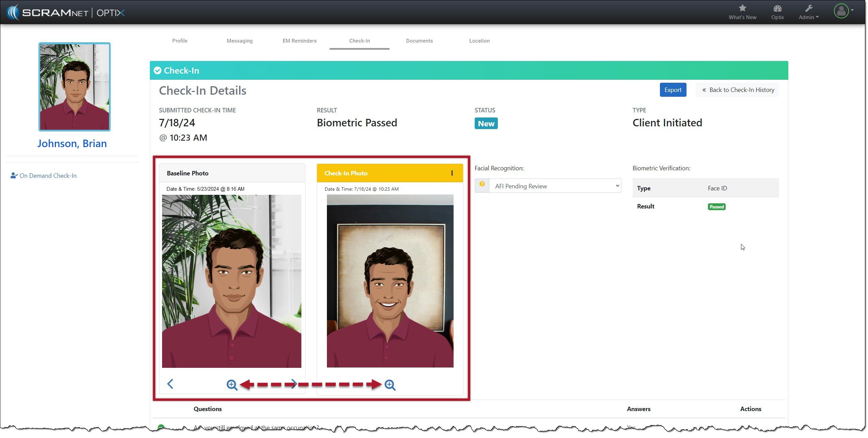Go Back to Check-In History
This screenshot has height=438, width=868.
[x=737, y=90]
